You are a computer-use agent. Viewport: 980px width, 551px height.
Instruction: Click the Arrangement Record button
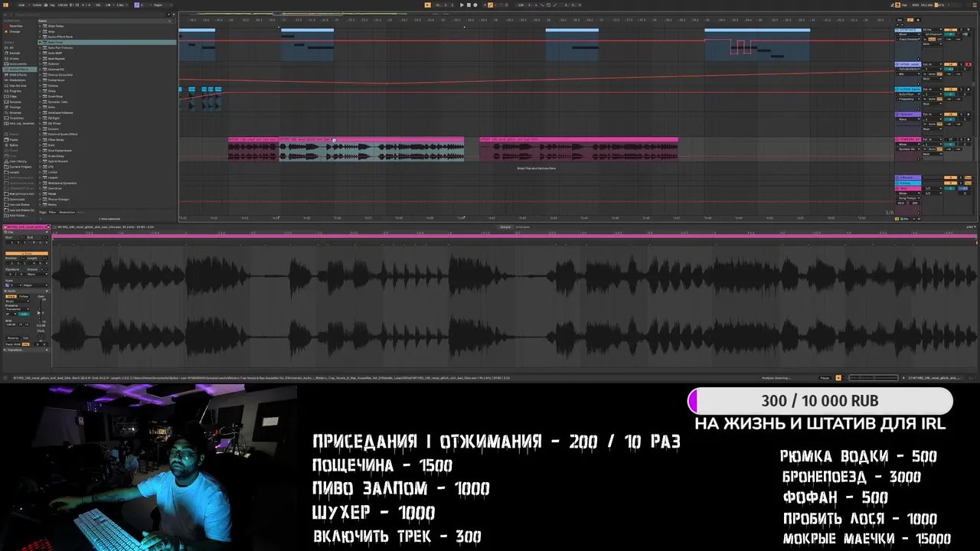click(x=475, y=5)
